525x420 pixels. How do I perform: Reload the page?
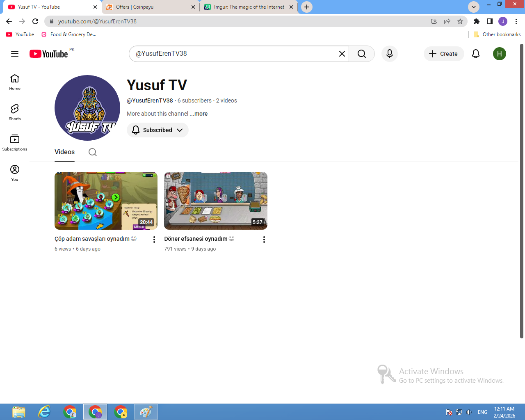35,21
